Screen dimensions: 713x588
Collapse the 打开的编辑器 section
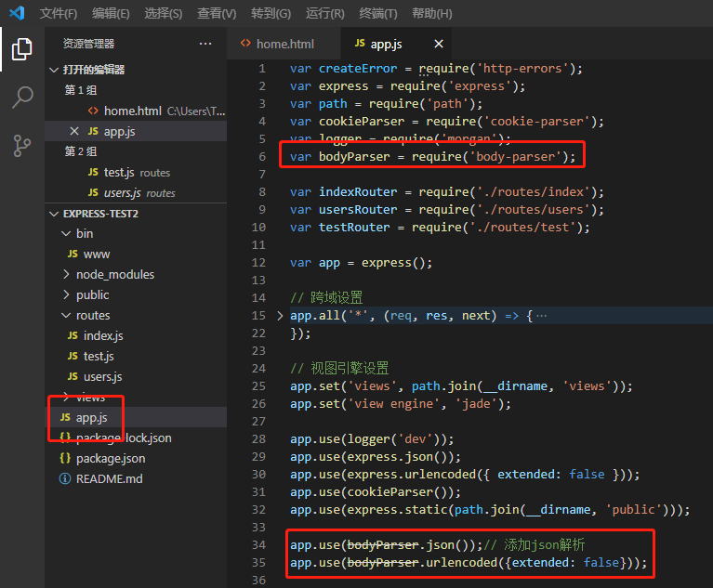click(x=54, y=70)
